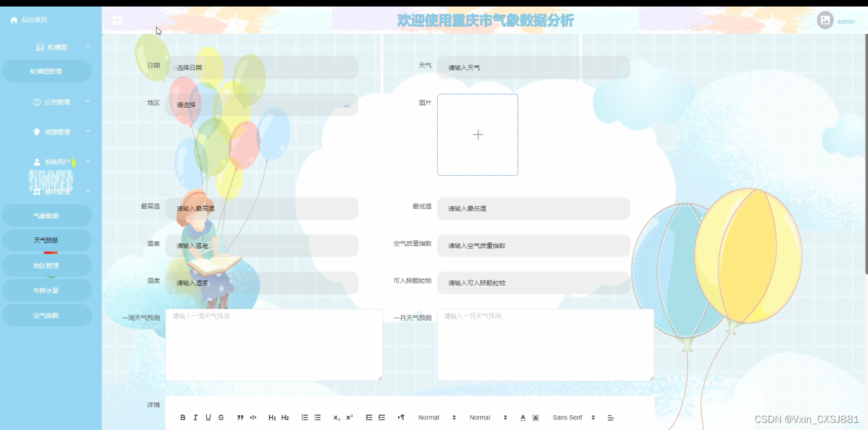Viewport: 868px width, 430px height.
Task: Toggle bold formatting in editor
Action: (x=183, y=418)
